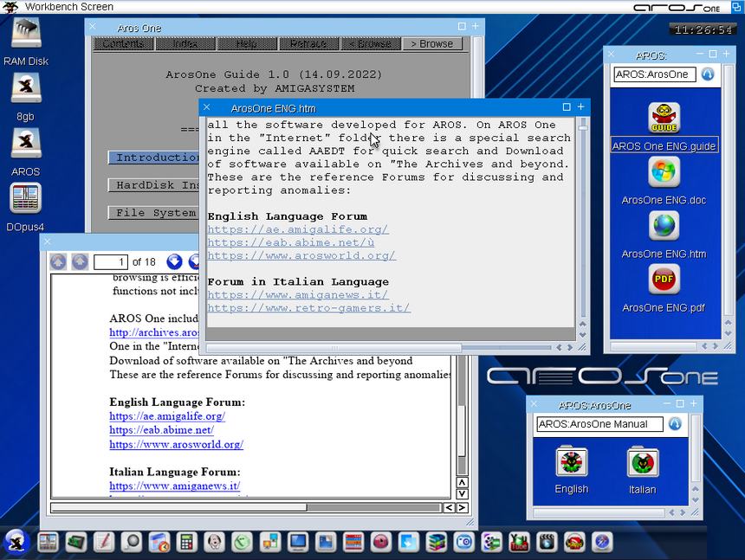This screenshot has height=560, width=745.
Task: Open the English manual folder icon
Action: tap(571, 462)
